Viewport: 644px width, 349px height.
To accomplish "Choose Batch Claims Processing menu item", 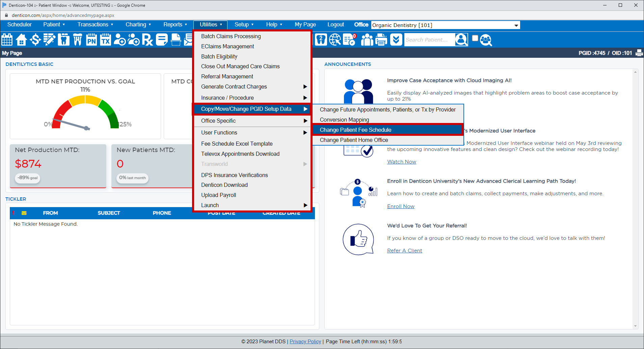I will click(231, 36).
